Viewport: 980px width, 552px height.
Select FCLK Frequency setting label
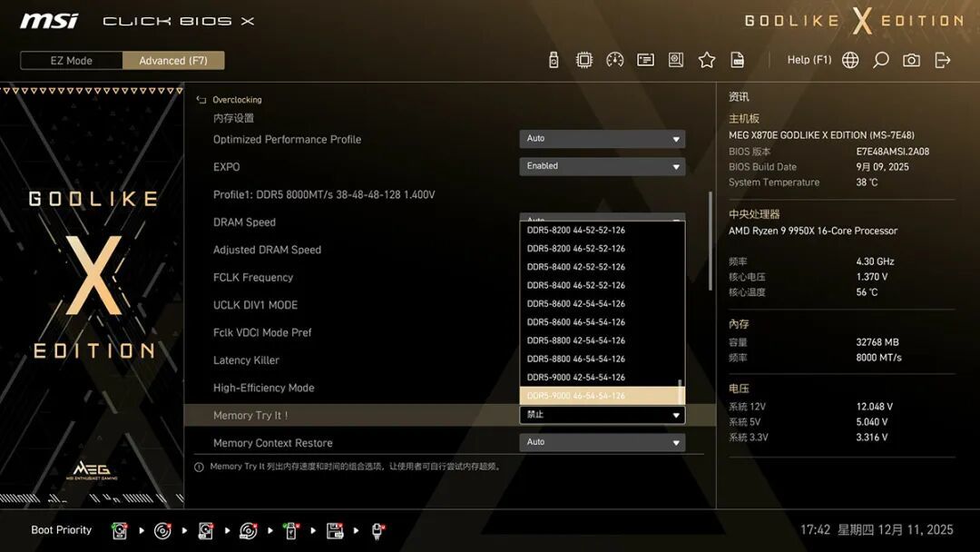pyautogui.click(x=253, y=278)
